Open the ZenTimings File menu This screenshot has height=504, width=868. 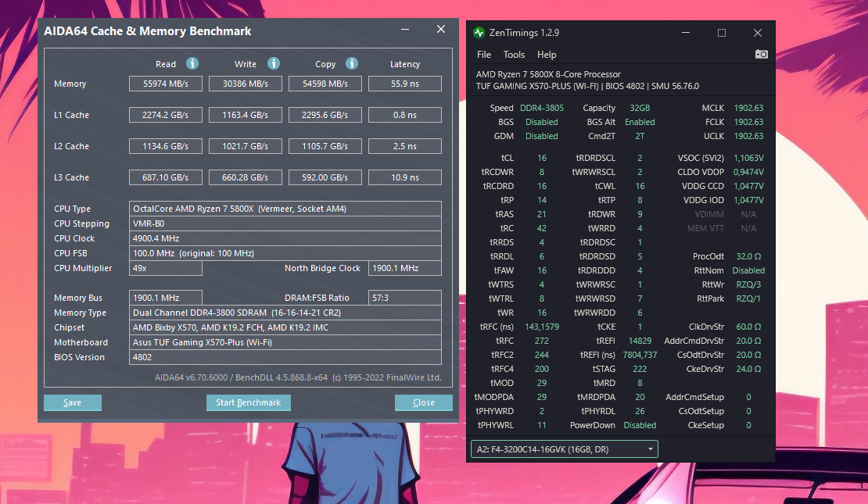tap(484, 54)
